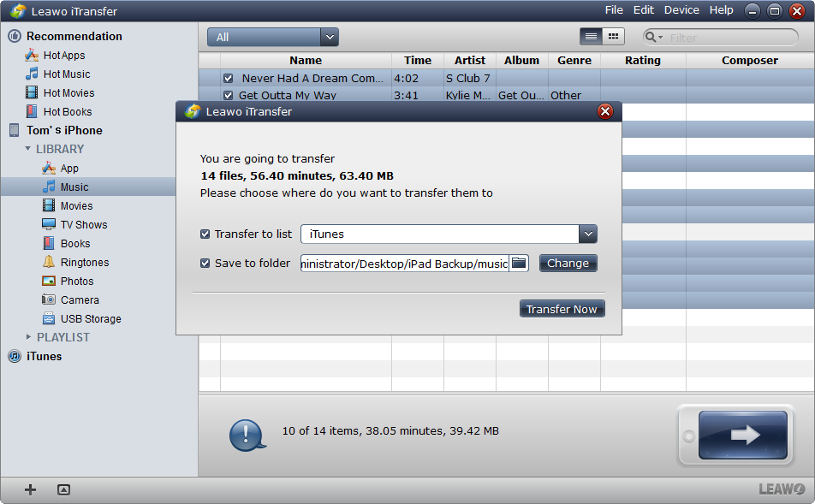This screenshot has width=815, height=504.
Task: Open the Edit menu
Action: (x=644, y=10)
